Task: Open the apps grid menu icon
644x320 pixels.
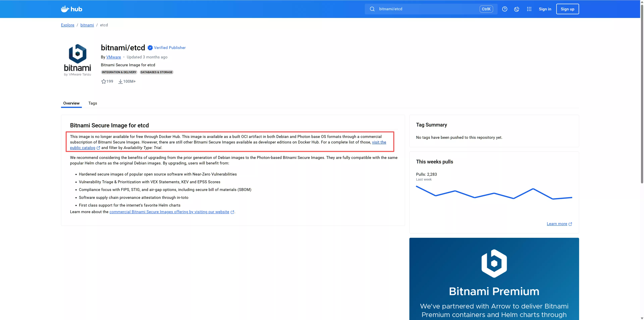Action: click(529, 9)
